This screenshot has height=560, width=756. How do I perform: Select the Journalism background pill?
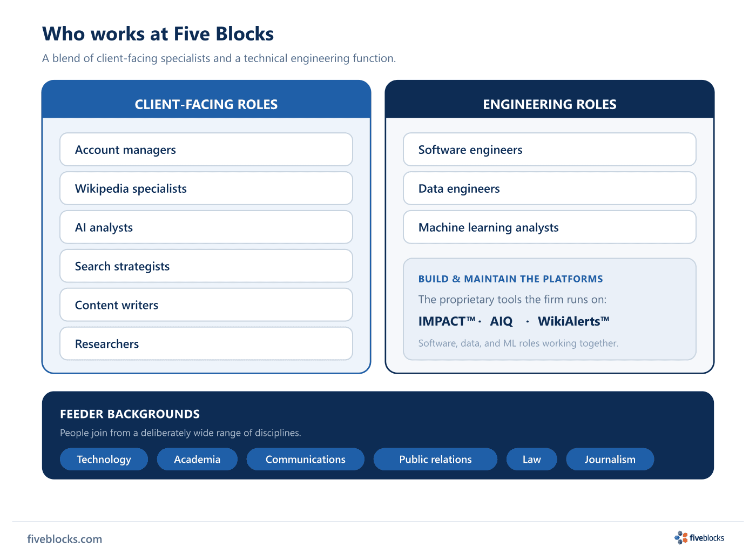610,459
